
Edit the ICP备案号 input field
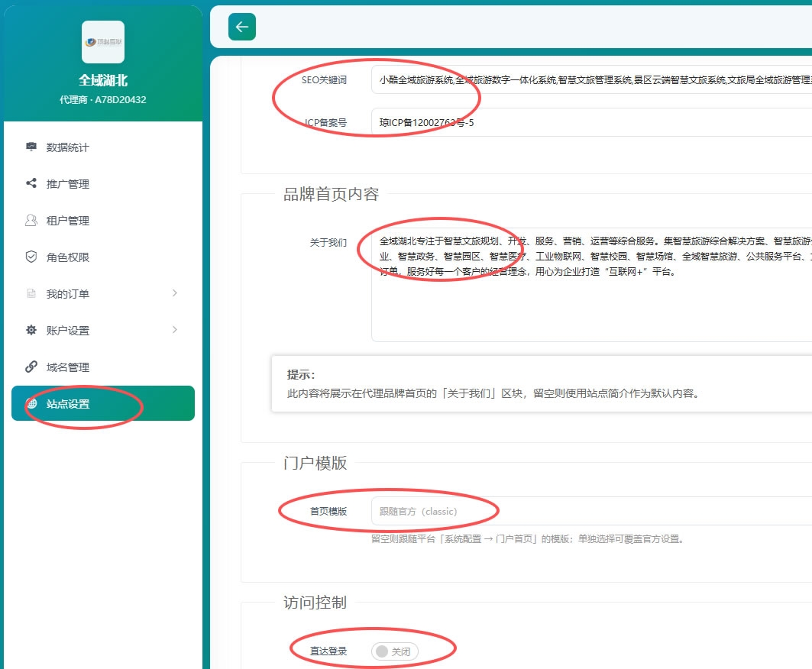(591, 123)
